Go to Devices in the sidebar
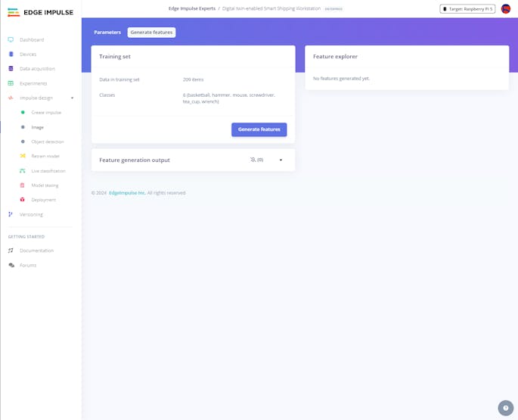The image size is (518, 420). click(x=28, y=54)
